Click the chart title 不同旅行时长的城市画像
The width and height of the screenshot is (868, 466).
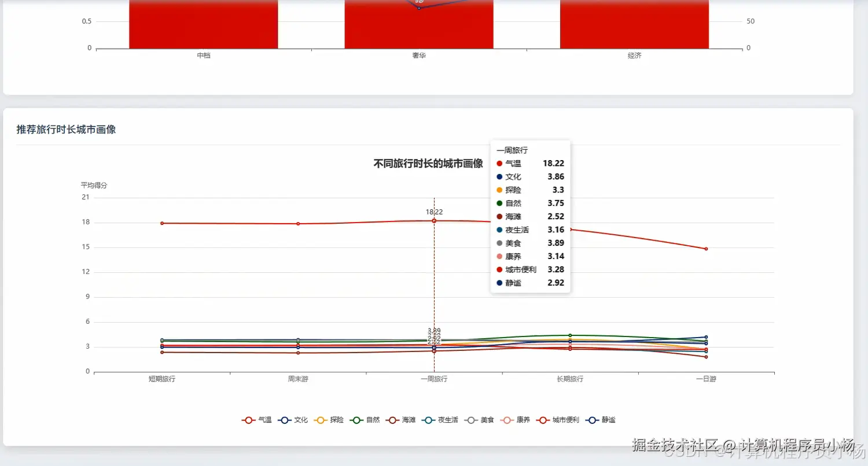[x=428, y=164]
